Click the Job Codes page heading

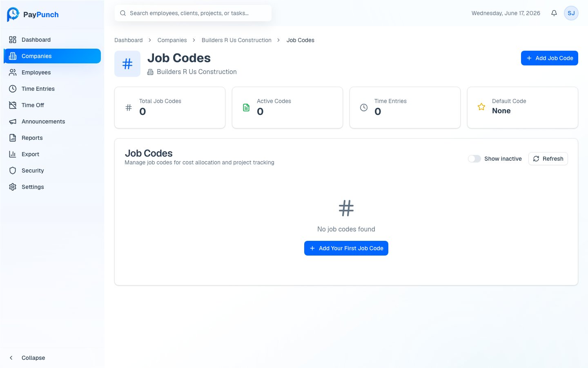tap(179, 58)
